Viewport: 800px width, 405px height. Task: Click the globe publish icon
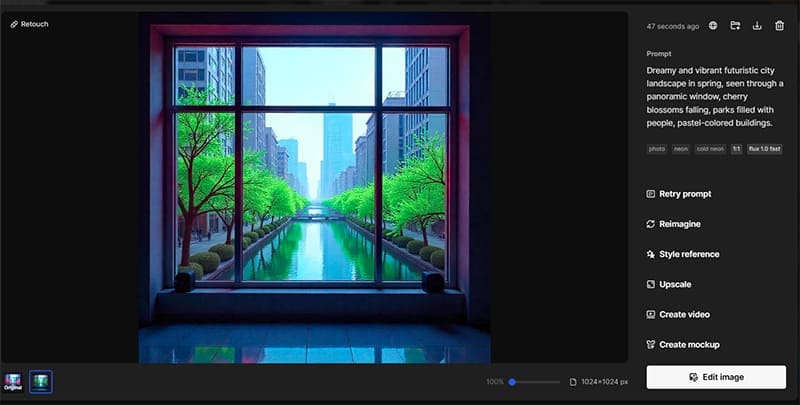tap(713, 26)
